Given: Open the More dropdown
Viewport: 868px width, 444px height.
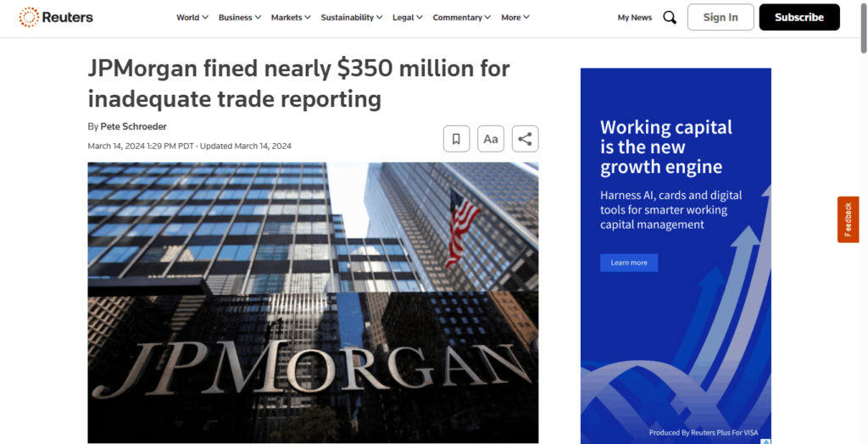Looking at the screenshot, I should pyautogui.click(x=515, y=17).
